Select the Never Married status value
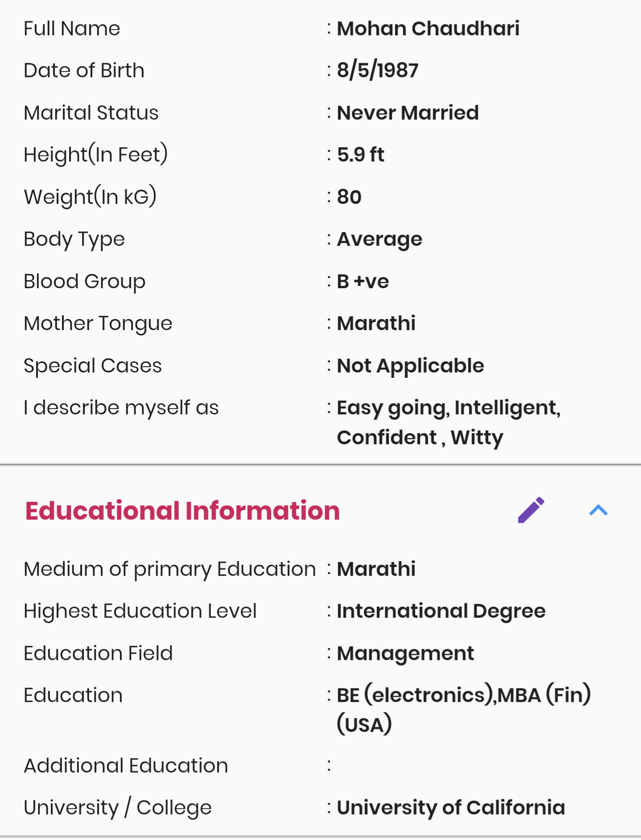The height and width of the screenshot is (840, 641). tap(408, 112)
